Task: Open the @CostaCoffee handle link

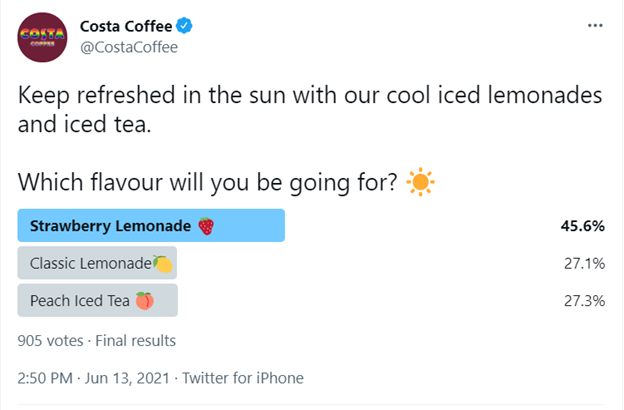Action: [x=129, y=47]
